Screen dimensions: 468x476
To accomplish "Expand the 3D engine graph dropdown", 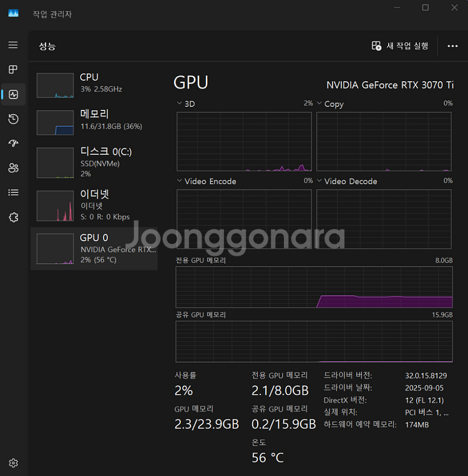I will [180, 104].
